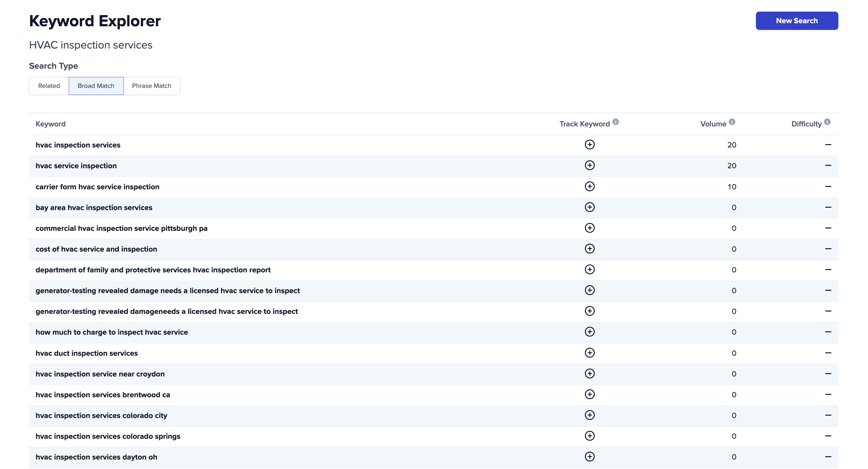Image resolution: width=868 pixels, height=469 pixels.
Task: Select the 'HVAC inspection services' search query subtitle
Action: [91, 45]
